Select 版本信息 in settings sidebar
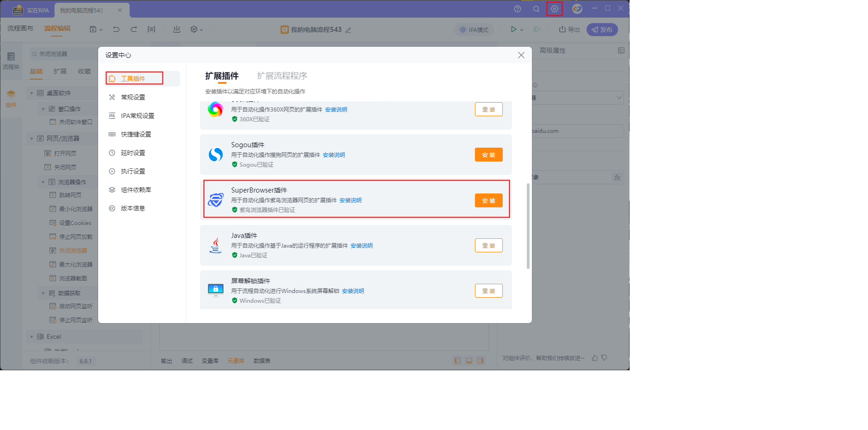 133,208
